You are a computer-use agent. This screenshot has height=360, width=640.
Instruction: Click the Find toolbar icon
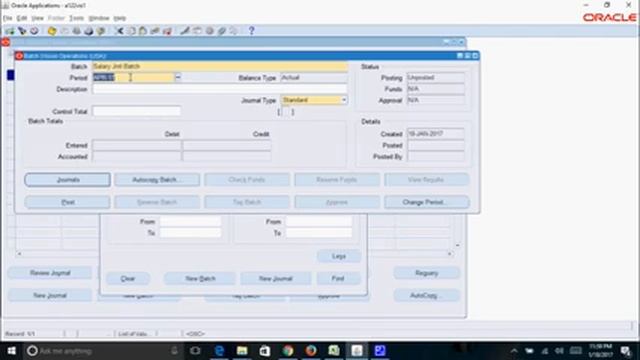(22, 31)
